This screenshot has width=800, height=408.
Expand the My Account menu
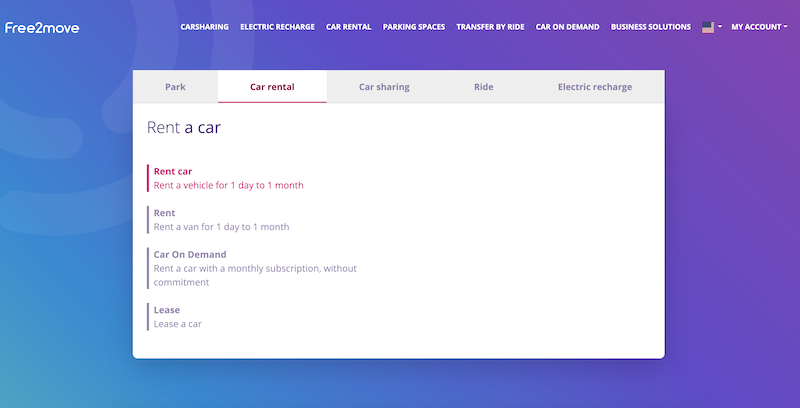759,27
